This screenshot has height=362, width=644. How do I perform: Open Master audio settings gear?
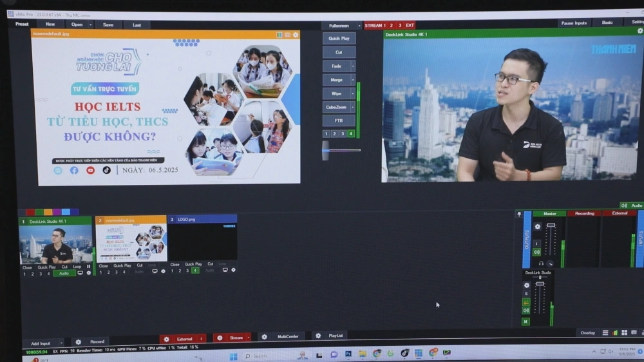tap(537, 227)
